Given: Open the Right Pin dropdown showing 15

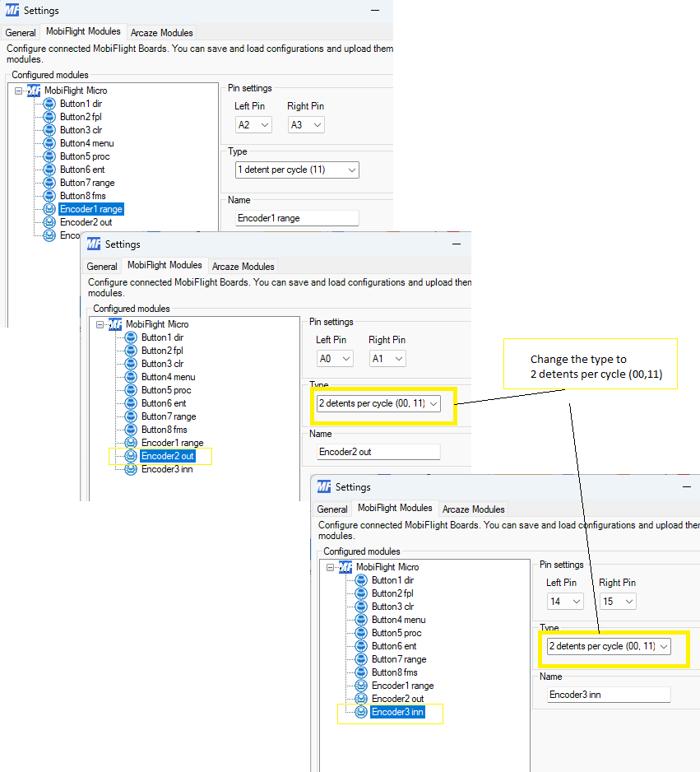Looking at the screenshot, I should (618, 602).
